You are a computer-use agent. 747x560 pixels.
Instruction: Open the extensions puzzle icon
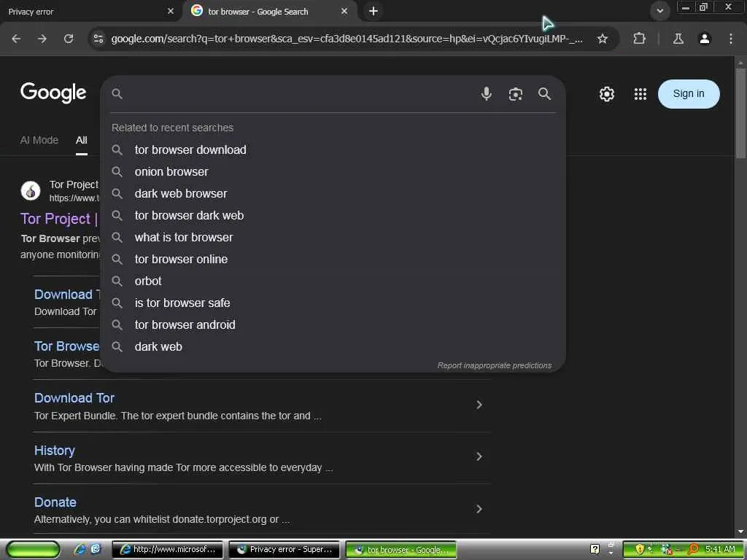coord(639,39)
